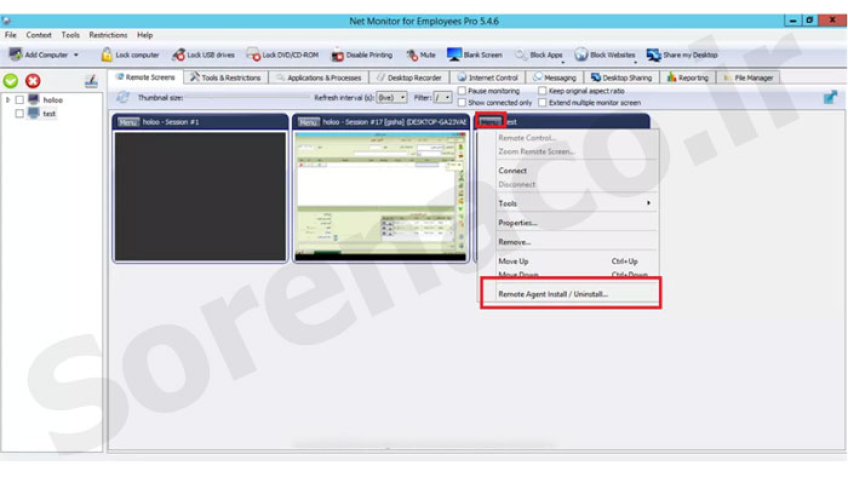Tick the test computer checkbox
Image resolution: width=848 pixels, height=477 pixels.
pyautogui.click(x=19, y=114)
